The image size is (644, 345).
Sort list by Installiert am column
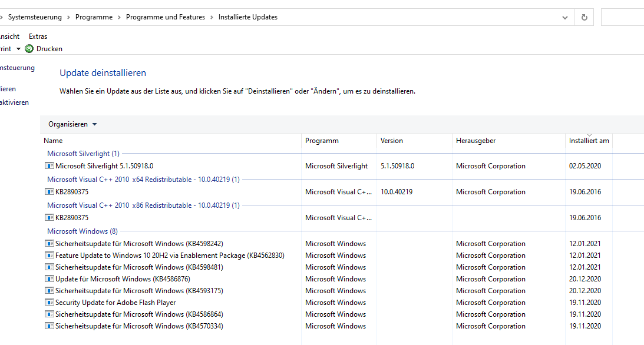tap(589, 141)
